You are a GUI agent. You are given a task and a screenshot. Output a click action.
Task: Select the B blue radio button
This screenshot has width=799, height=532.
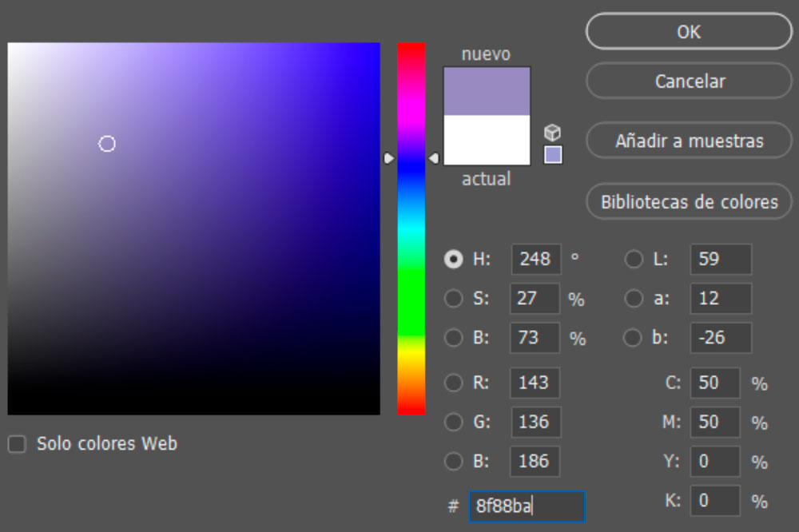click(454, 461)
